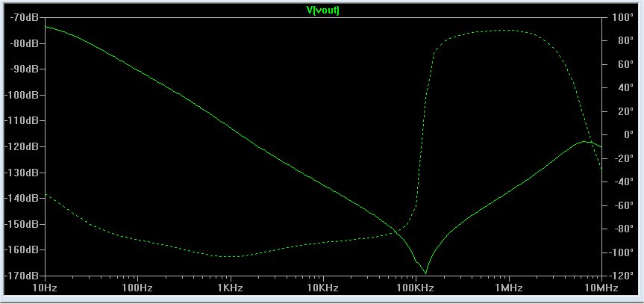Click the 100KHz frequency axis label

click(x=416, y=288)
